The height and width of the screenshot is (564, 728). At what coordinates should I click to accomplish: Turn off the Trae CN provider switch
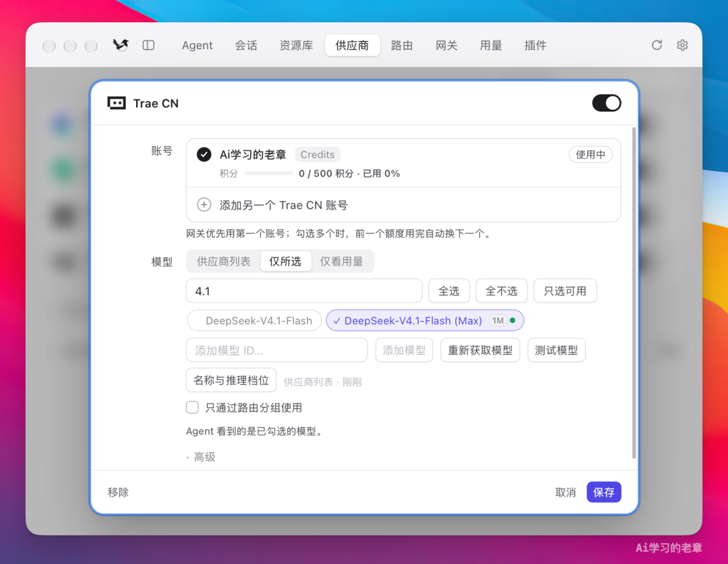pos(607,103)
